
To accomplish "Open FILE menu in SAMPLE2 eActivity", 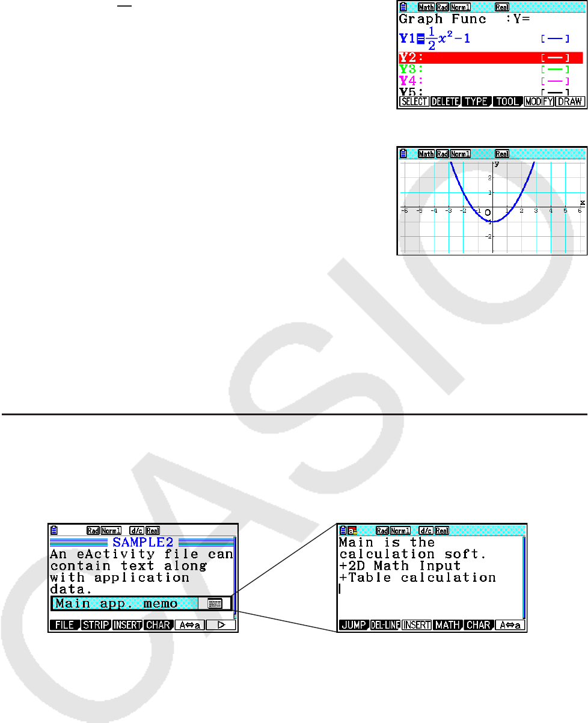I will click(64, 625).
